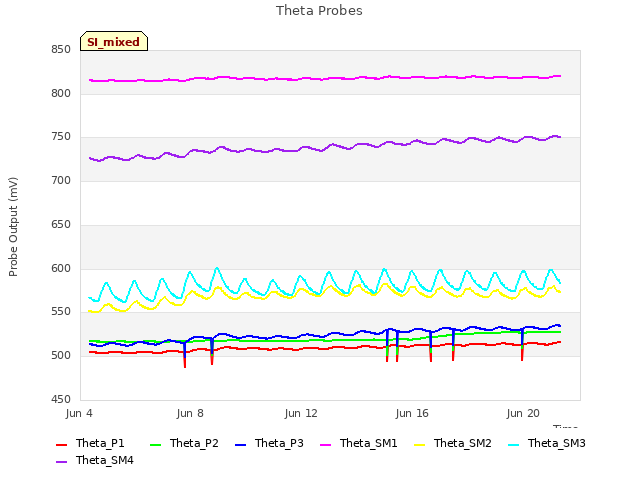The image size is (640, 480).
Task: Click the blue Theta_P3 legend swatch
Action: point(241,444)
